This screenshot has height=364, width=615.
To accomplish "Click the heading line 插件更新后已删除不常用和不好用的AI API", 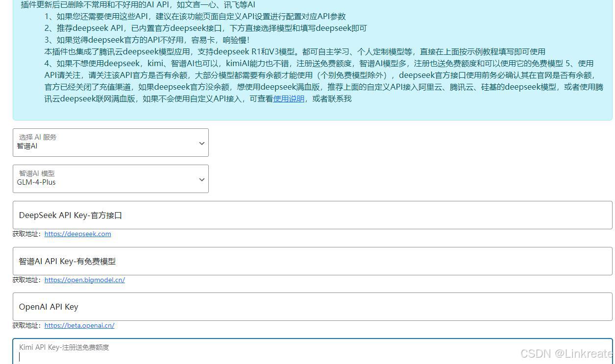I will [138, 5].
